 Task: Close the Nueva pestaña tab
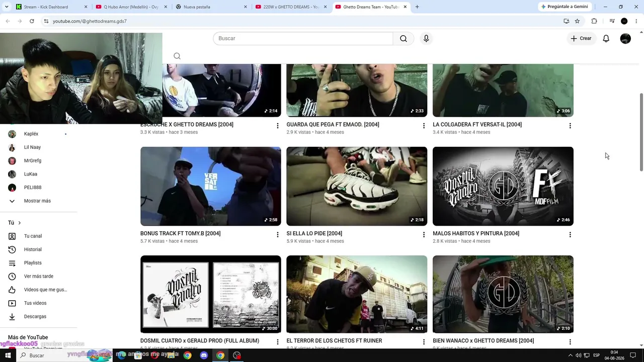click(246, 7)
